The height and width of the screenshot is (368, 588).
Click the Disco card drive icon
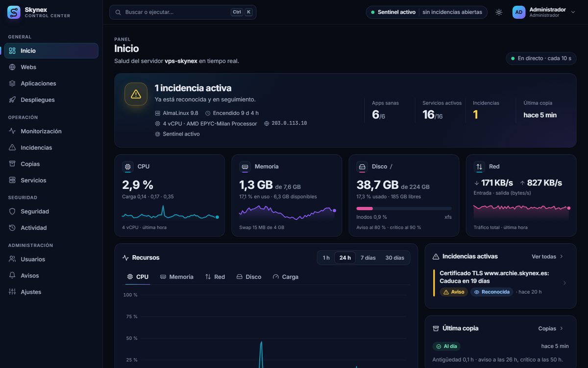pos(362,167)
